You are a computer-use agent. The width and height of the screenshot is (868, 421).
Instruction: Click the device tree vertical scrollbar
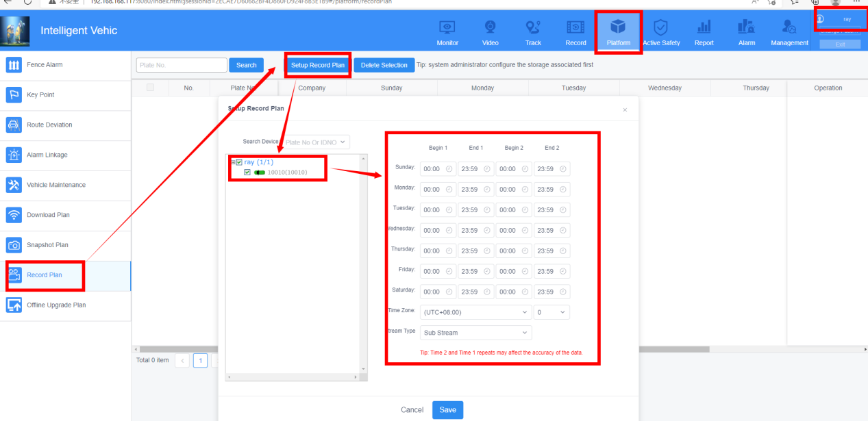(364, 264)
